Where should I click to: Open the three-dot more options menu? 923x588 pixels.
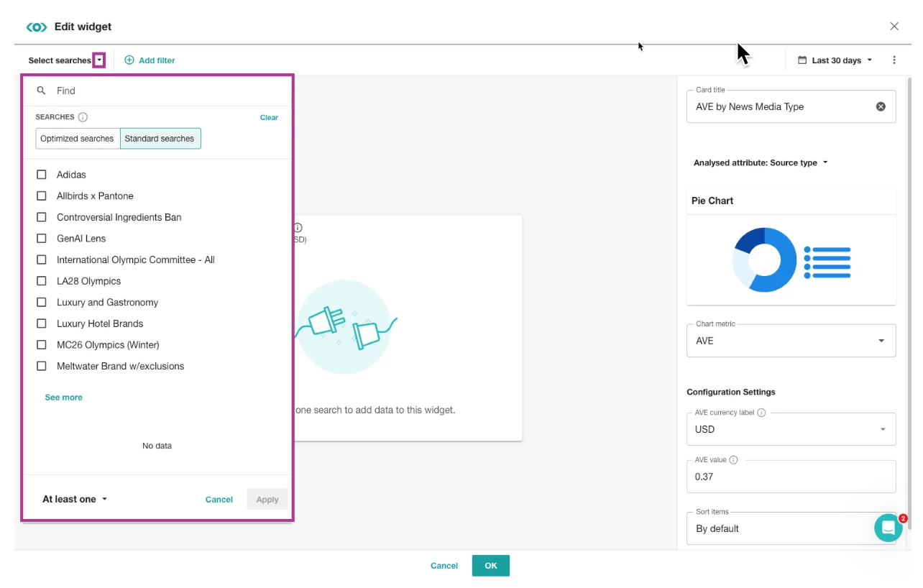(894, 60)
